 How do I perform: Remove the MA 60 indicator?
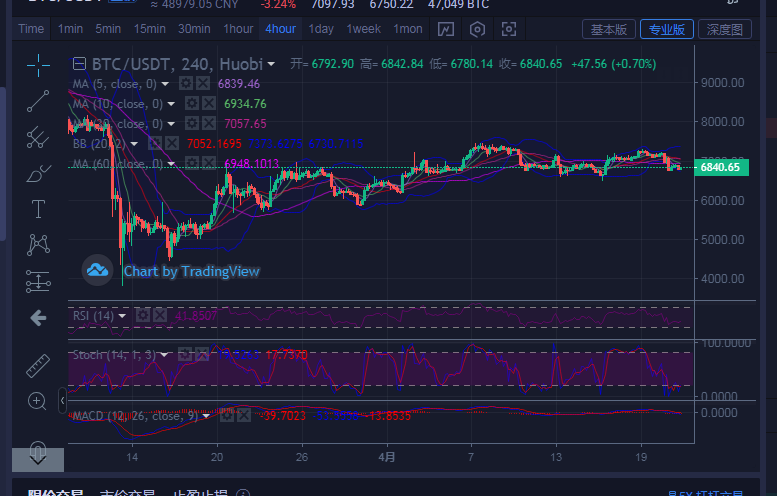tap(209, 163)
